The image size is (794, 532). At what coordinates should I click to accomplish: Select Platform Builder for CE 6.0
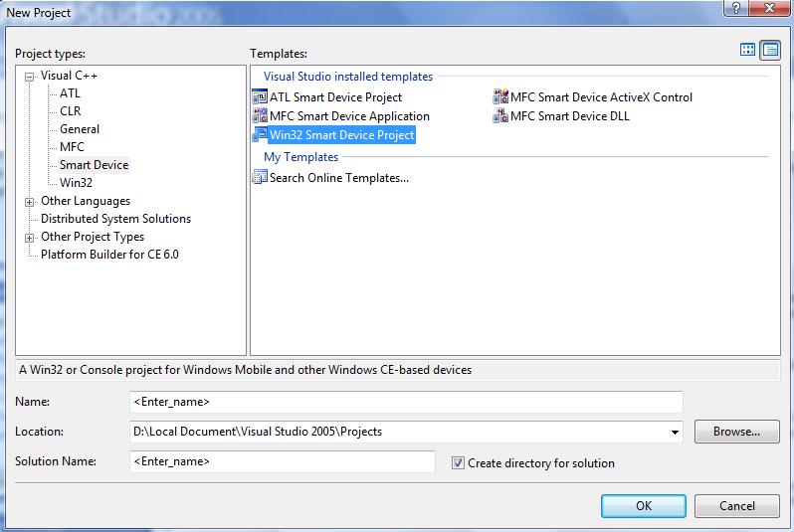[x=109, y=255]
